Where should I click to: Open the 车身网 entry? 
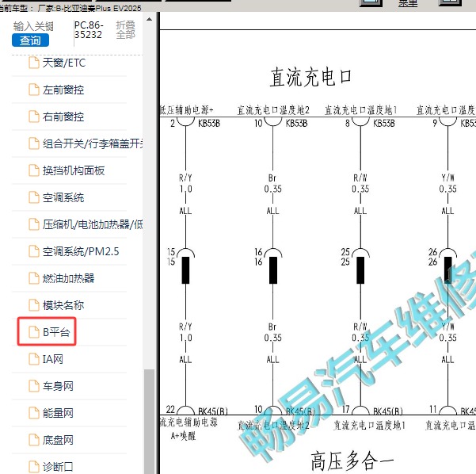point(58,386)
